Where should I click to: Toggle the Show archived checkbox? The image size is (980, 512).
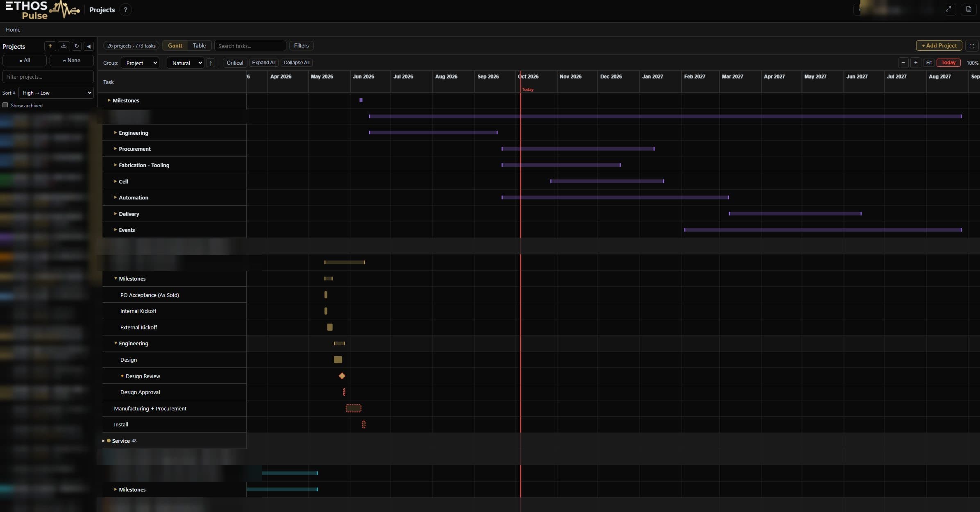(5, 105)
